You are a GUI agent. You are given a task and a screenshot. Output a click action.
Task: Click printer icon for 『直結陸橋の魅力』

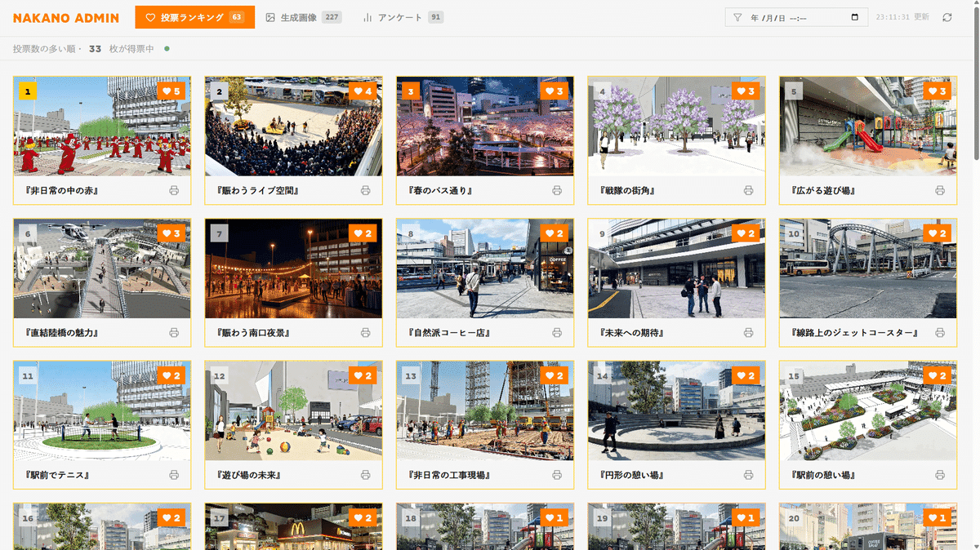tap(174, 333)
